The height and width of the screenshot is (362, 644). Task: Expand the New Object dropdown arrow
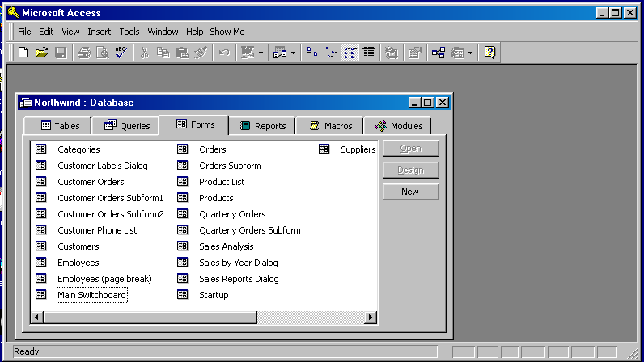coord(470,53)
